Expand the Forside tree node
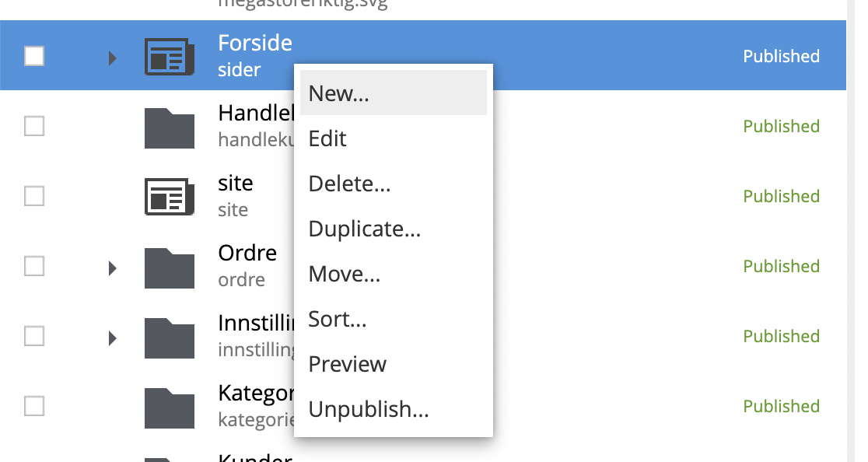Image resolution: width=868 pixels, height=462 pixels. pos(112,57)
